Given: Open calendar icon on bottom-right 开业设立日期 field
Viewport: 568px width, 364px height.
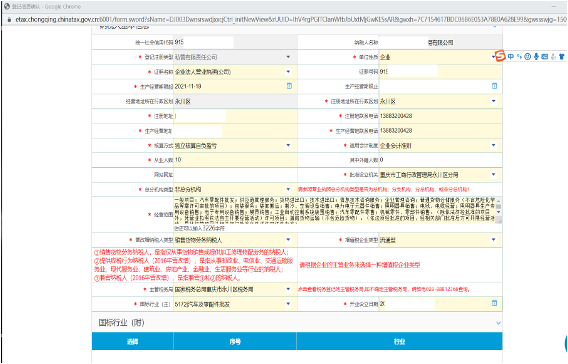Looking at the screenshot, I should [x=494, y=304].
